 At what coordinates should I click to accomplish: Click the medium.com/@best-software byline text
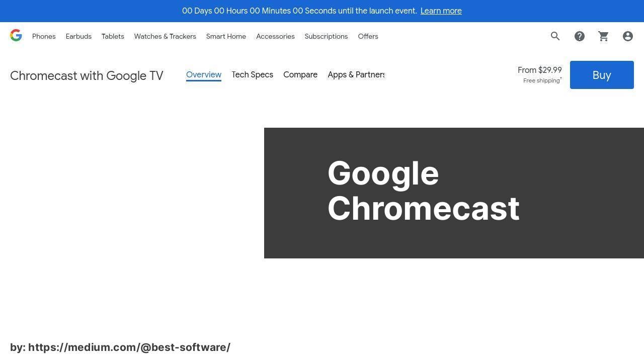click(120, 347)
